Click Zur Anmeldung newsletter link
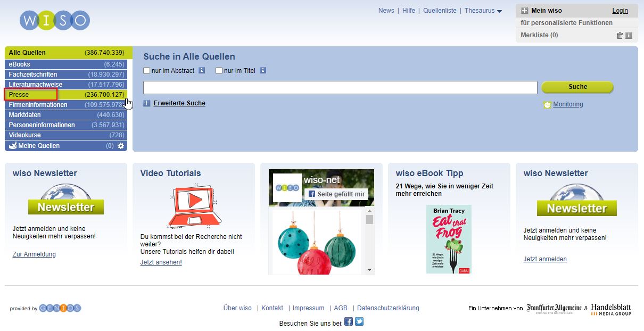 click(34, 254)
